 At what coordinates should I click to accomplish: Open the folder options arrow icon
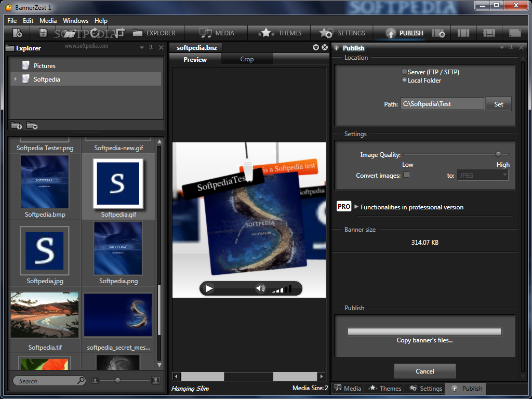tap(32, 126)
